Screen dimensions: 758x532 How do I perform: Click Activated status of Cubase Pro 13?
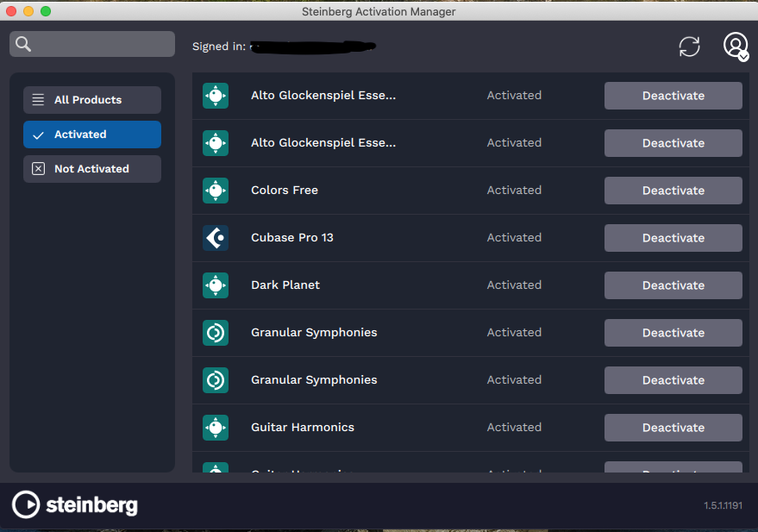(514, 238)
